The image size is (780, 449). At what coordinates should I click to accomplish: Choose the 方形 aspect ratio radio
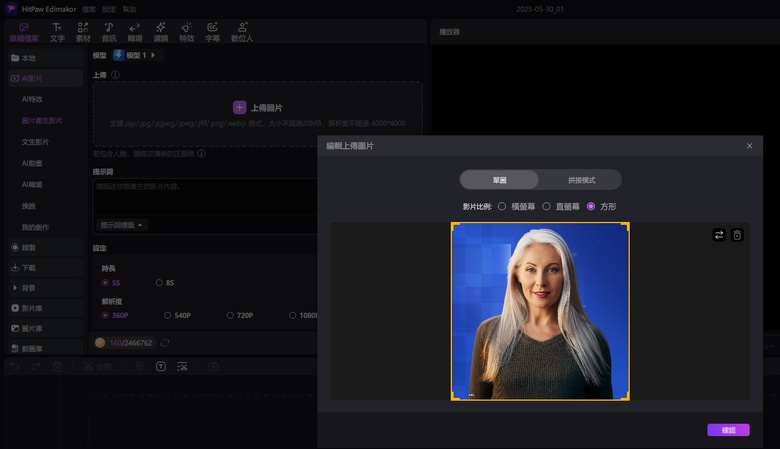tap(591, 206)
